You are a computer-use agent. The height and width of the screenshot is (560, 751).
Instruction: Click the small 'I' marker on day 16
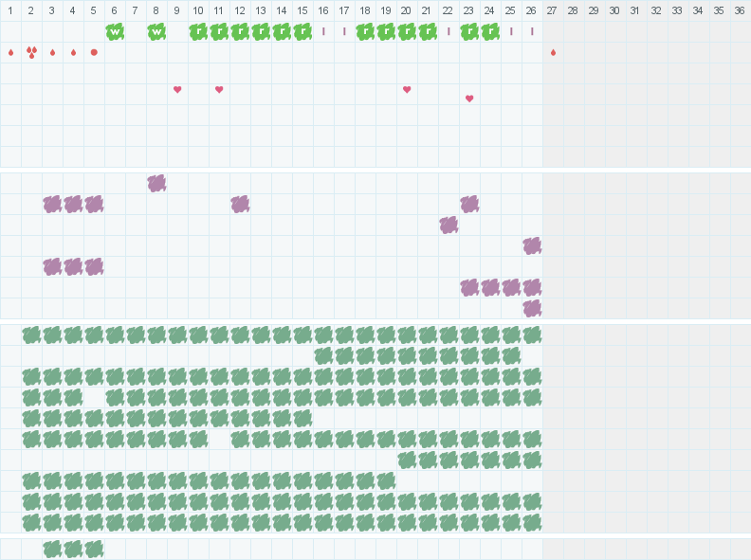coord(323,31)
